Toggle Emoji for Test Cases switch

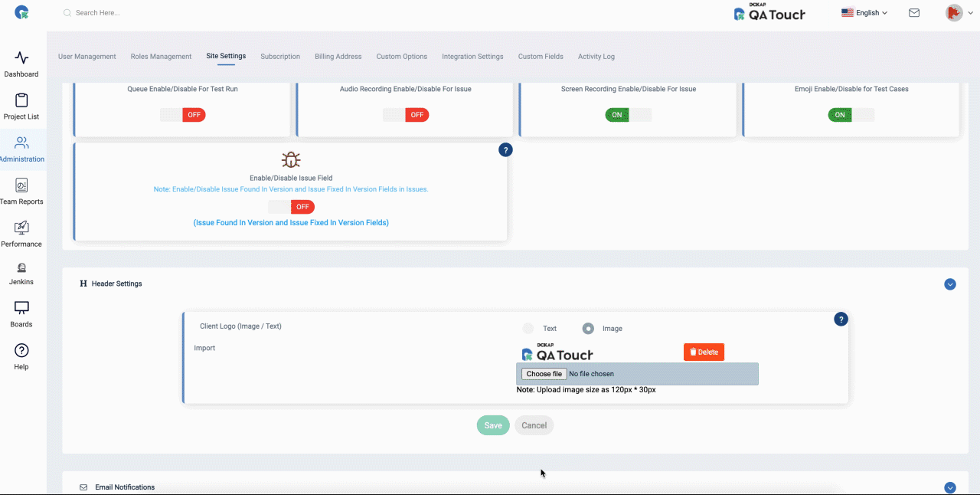pyautogui.click(x=851, y=115)
